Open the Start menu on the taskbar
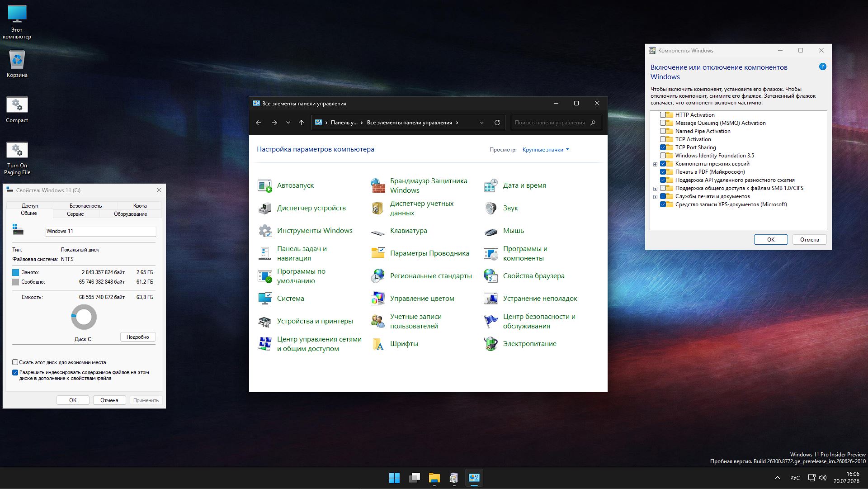868x489 pixels. 394,478
